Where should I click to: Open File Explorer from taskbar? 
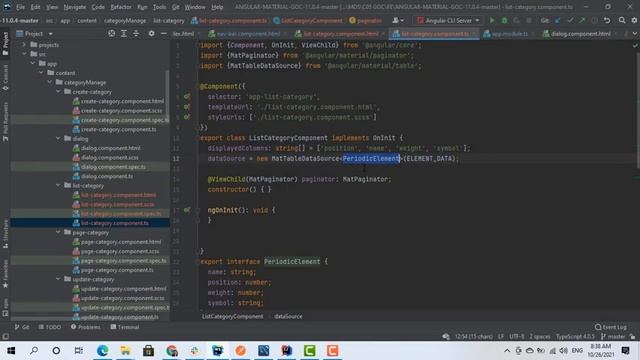click(x=125, y=351)
